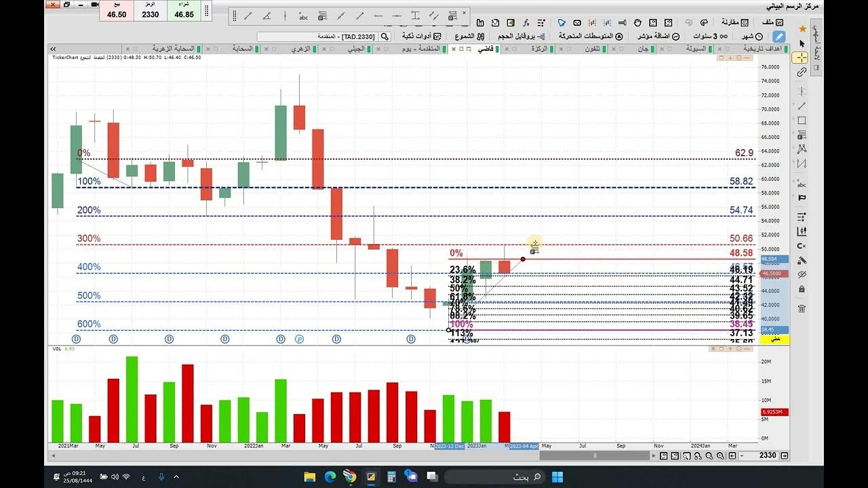The height and width of the screenshot is (488, 868).
Task: Click the شراء 46.85 buy price box
Action: [x=184, y=11]
